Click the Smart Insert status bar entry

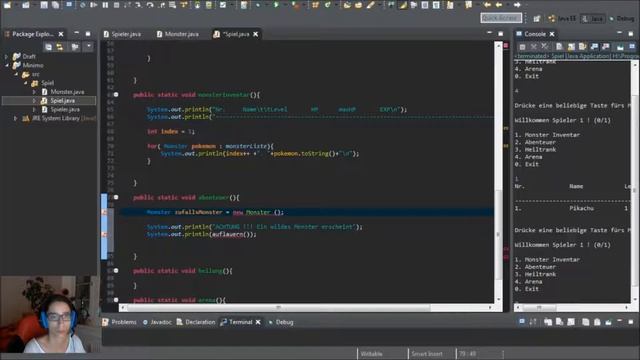tap(427, 353)
